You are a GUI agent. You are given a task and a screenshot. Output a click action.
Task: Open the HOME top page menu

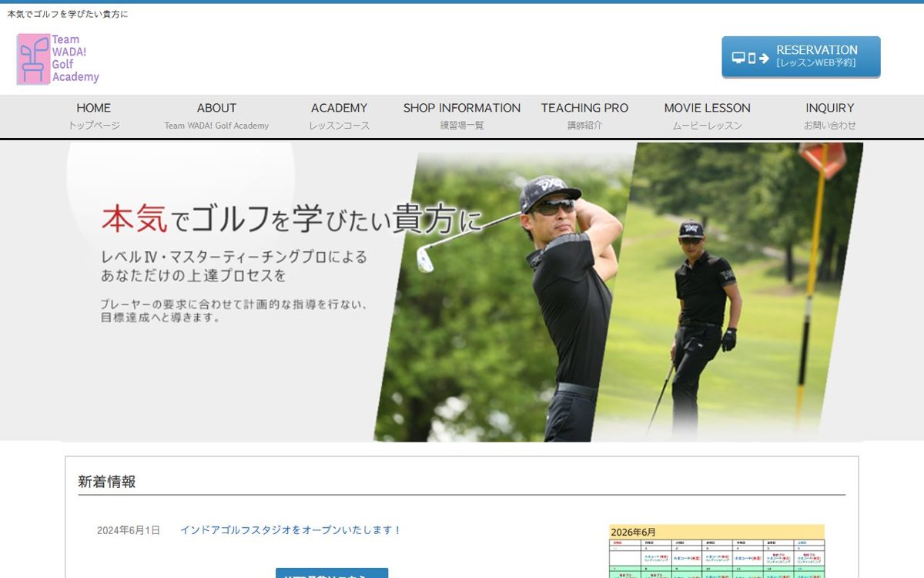94,116
